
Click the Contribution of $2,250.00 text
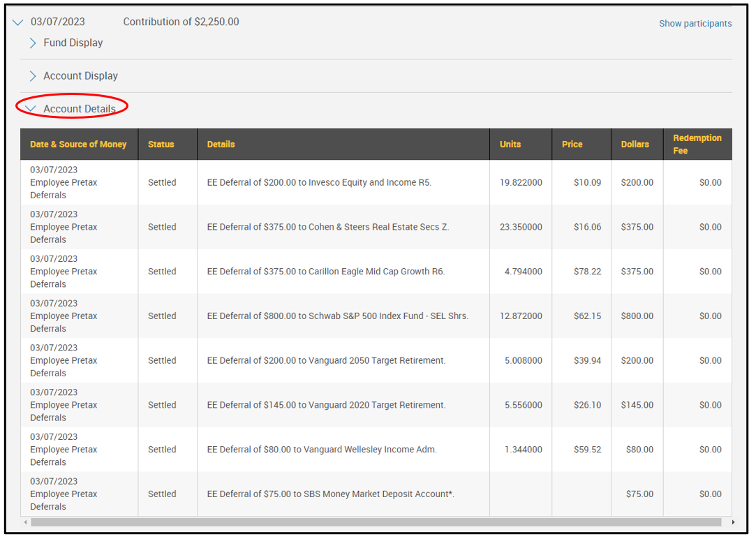tap(181, 22)
